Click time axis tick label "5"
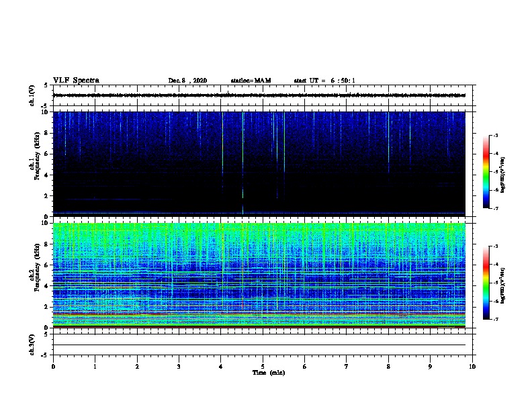The image size is (532, 411). [x=263, y=366]
